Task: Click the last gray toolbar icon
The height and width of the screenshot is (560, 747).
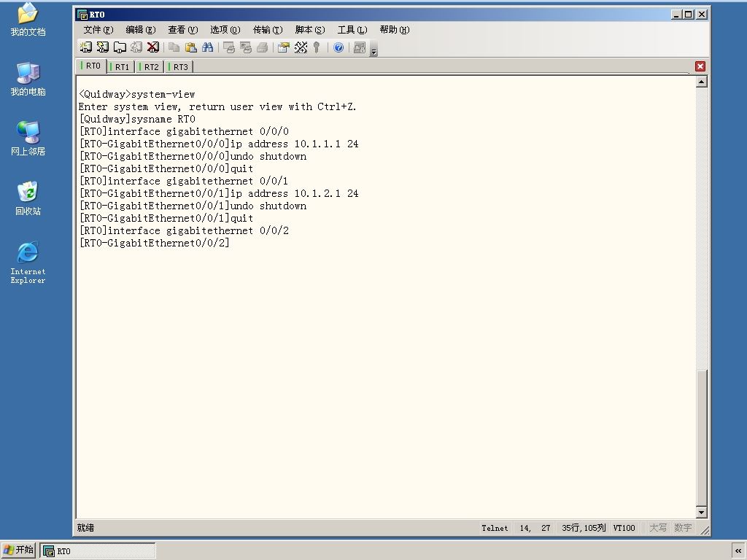Action: click(360, 47)
